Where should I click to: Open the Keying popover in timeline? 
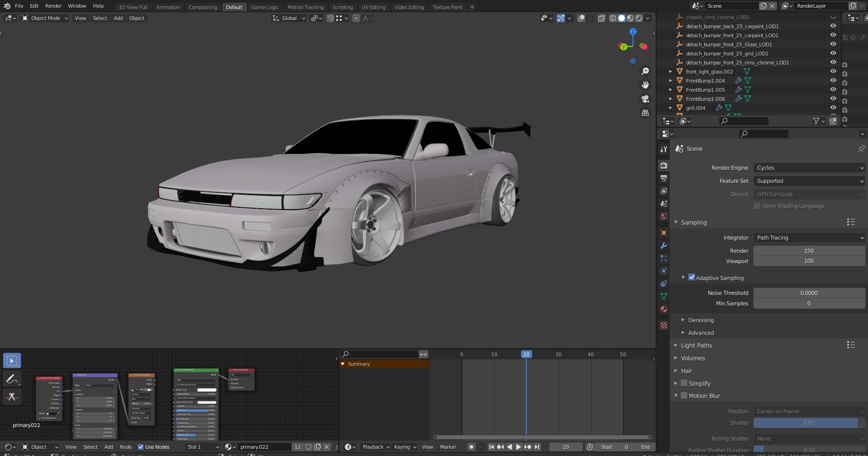[x=405, y=447]
